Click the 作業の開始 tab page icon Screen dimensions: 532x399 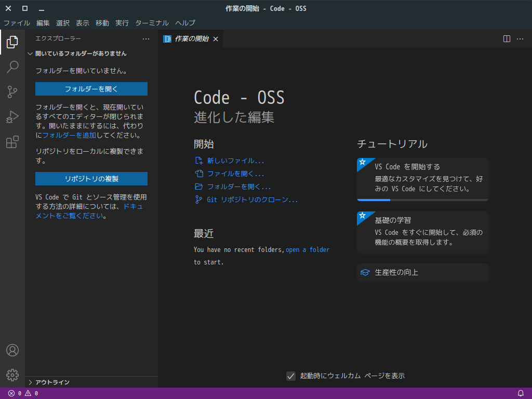point(167,38)
